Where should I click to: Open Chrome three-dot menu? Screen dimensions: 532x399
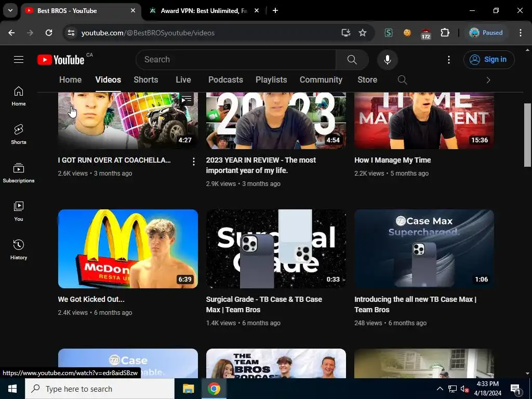click(521, 33)
